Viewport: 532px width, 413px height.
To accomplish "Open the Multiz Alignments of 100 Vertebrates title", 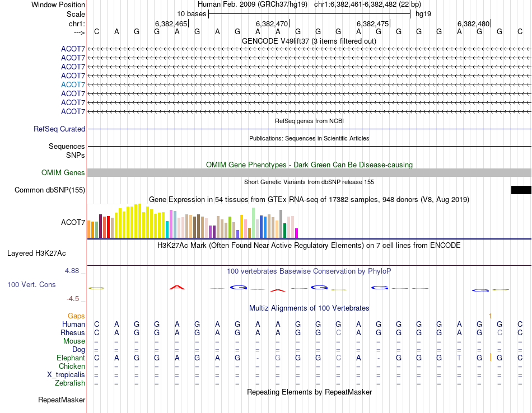I will 309,308.
